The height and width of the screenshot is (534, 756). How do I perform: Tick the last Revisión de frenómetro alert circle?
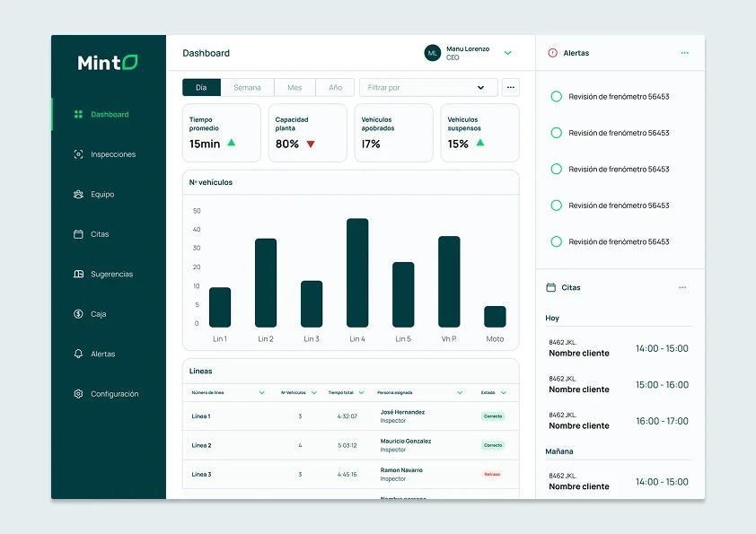pos(557,241)
